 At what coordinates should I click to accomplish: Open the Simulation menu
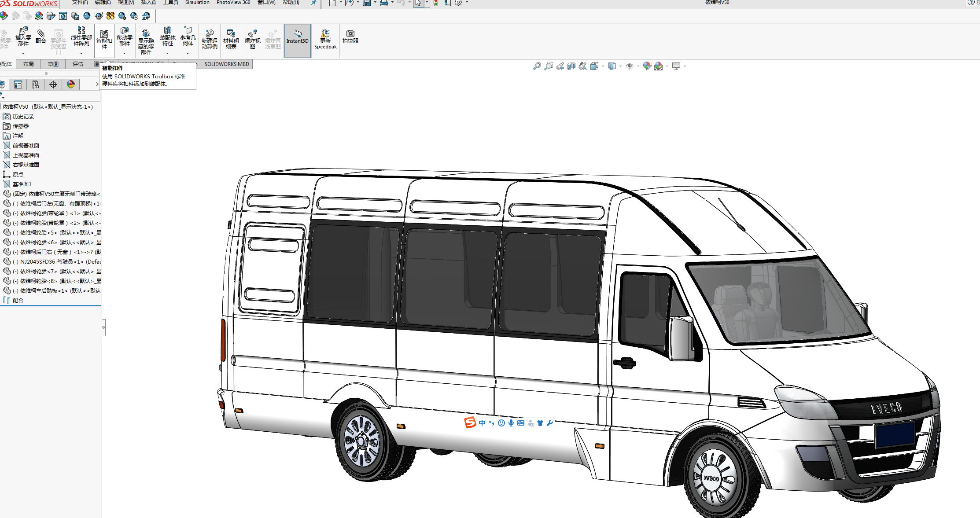tap(197, 3)
